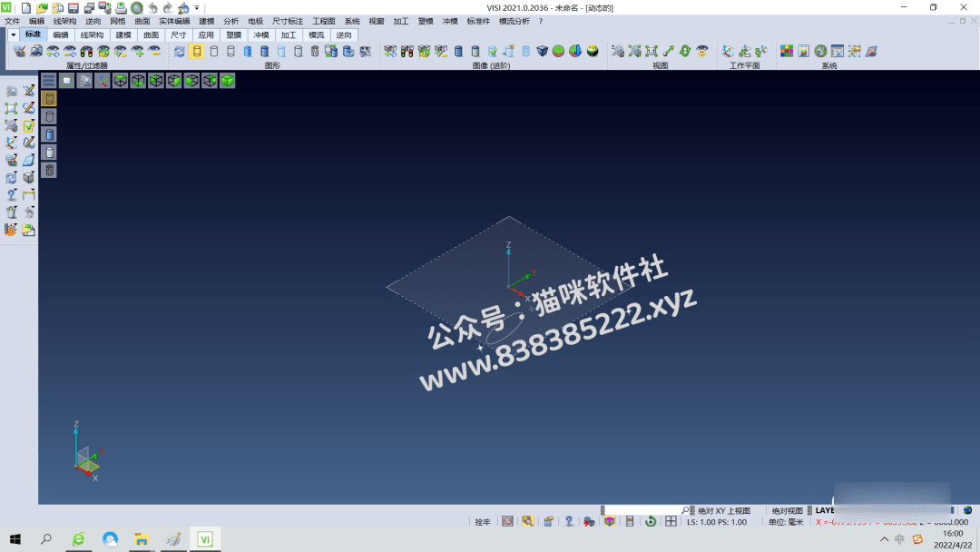Image resolution: width=980 pixels, height=552 pixels.
Task: Toggle the highlighted yellow cylinder display mode
Action: tap(197, 51)
